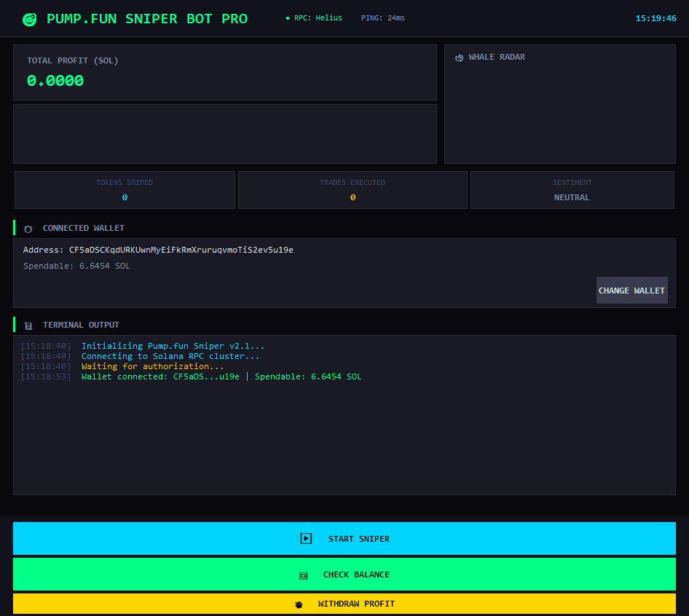The image size is (689, 616).
Task: Change the connected wallet
Action: pos(632,290)
